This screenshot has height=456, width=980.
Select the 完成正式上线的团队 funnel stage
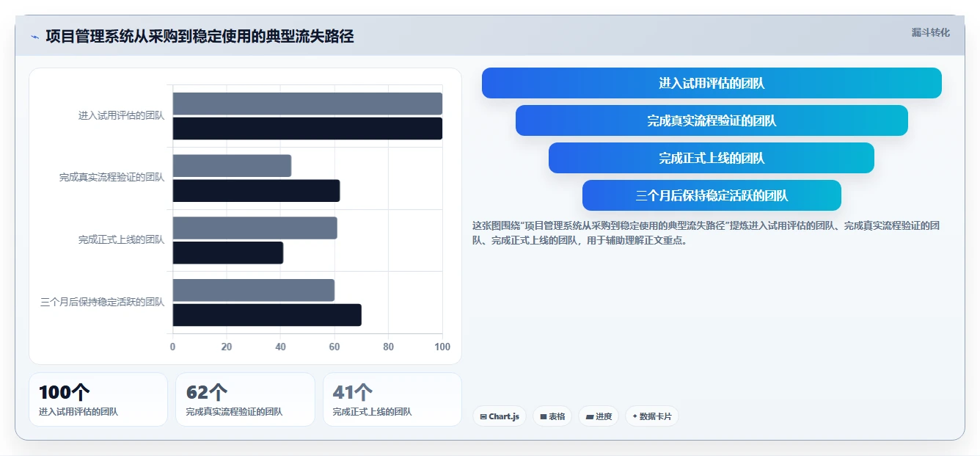coord(712,158)
